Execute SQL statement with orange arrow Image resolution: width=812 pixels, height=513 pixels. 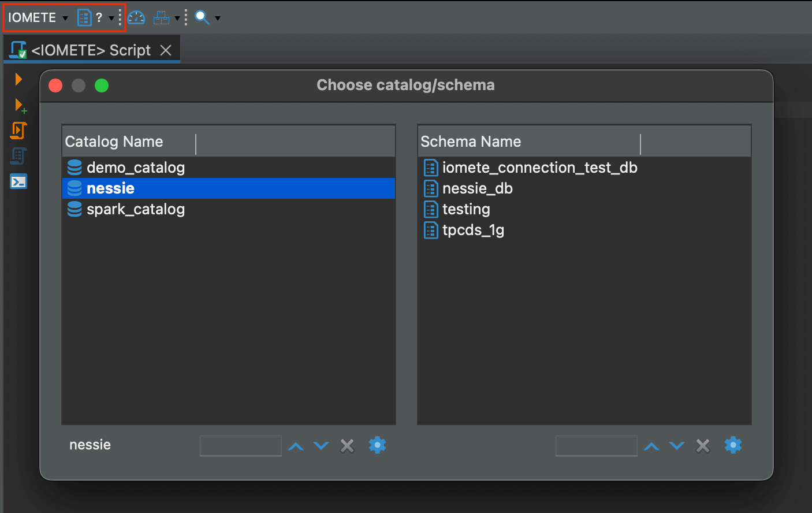click(x=18, y=79)
